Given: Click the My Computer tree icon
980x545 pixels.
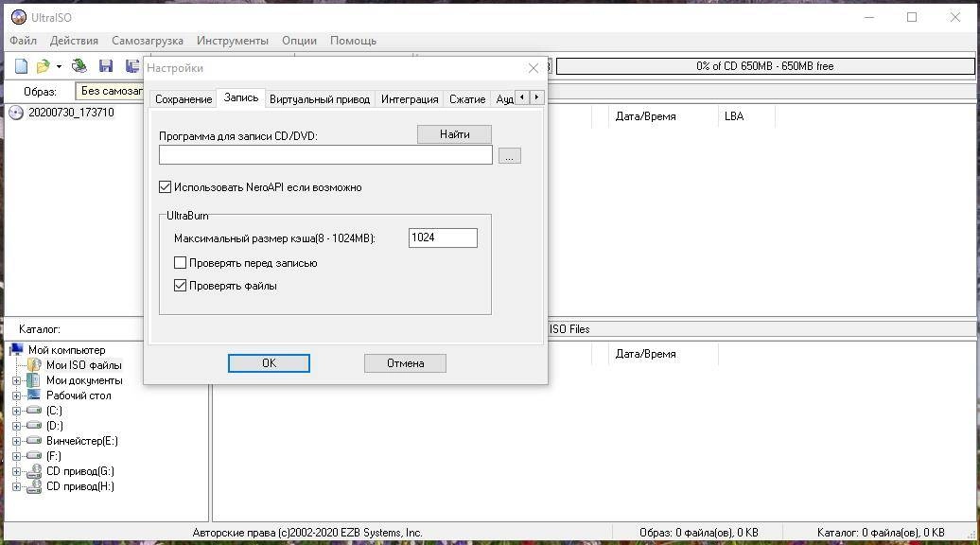Looking at the screenshot, I should pos(16,350).
